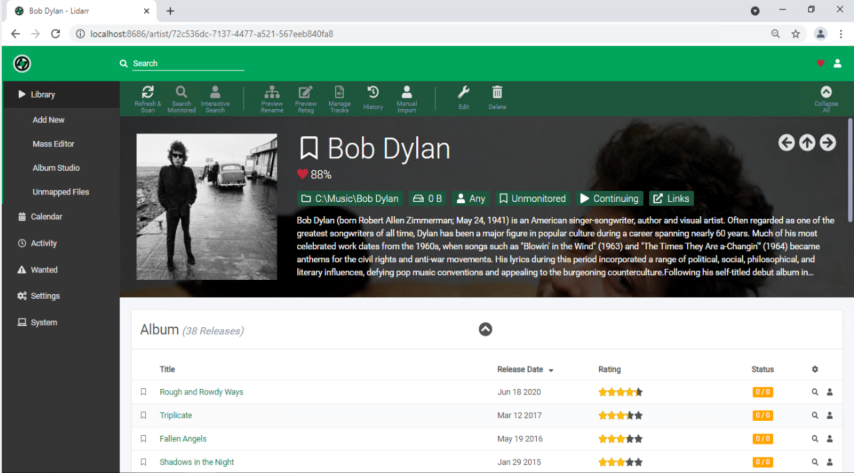Collapse the Album releases section
This screenshot has height=473, width=854.
coord(485,329)
